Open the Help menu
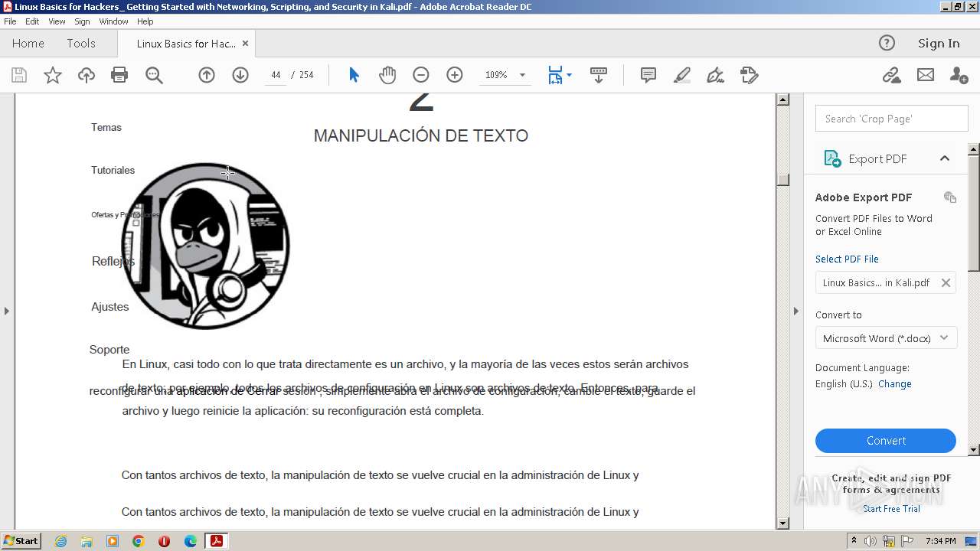This screenshot has width=980, height=551. coord(145,21)
